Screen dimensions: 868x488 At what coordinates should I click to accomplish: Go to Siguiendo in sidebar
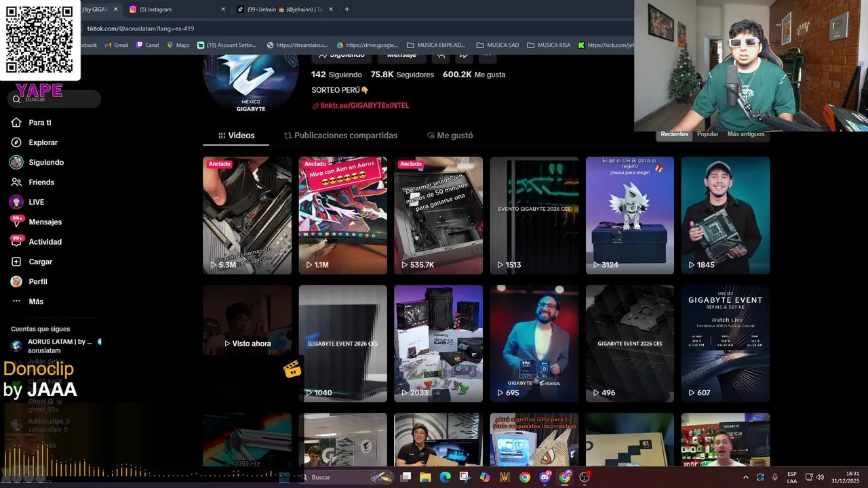point(45,163)
